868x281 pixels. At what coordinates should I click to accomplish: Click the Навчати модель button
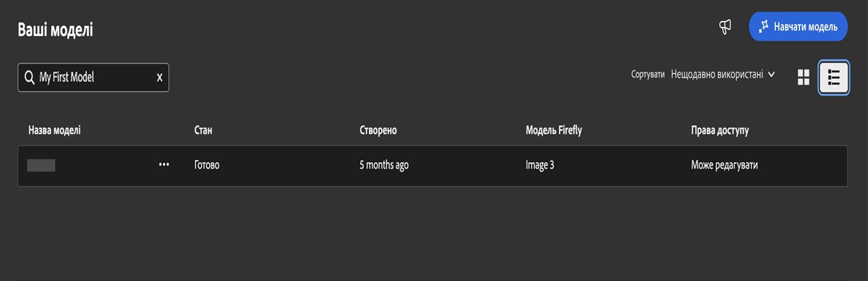tap(798, 26)
